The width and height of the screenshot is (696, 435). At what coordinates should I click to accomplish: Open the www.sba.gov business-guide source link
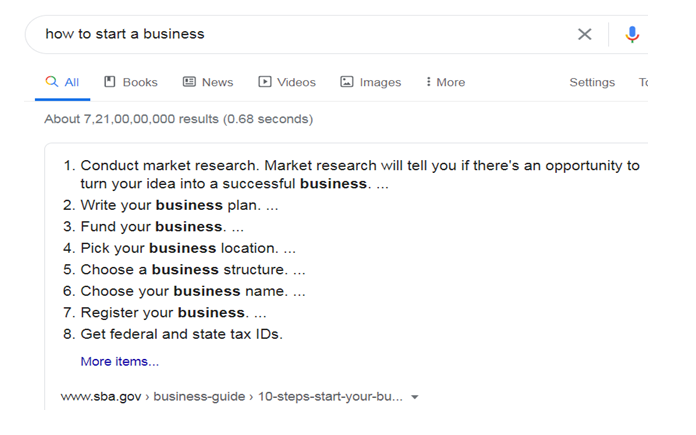(232, 396)
